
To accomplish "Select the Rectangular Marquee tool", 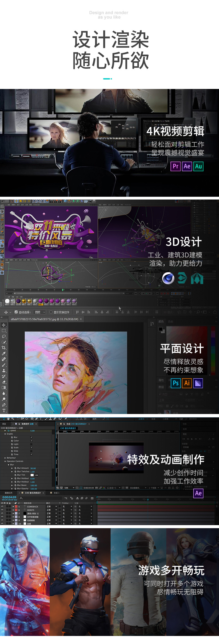I will 4,331.
